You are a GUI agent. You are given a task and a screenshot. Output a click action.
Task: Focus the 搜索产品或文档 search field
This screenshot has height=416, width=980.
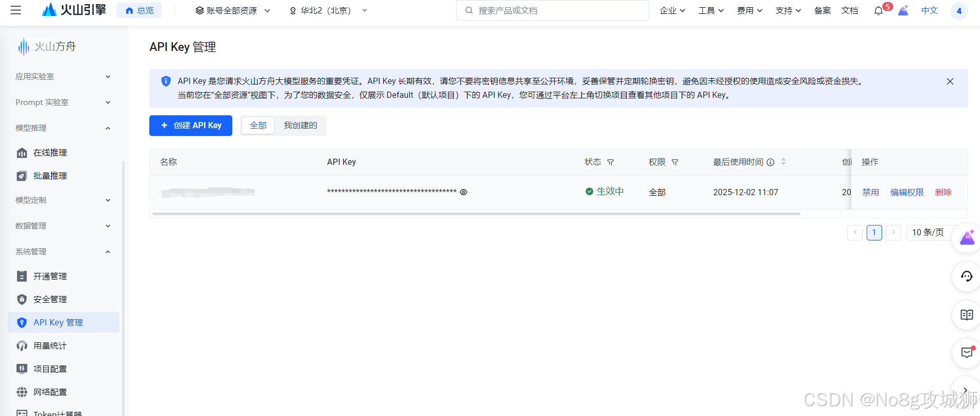(553, 10)
